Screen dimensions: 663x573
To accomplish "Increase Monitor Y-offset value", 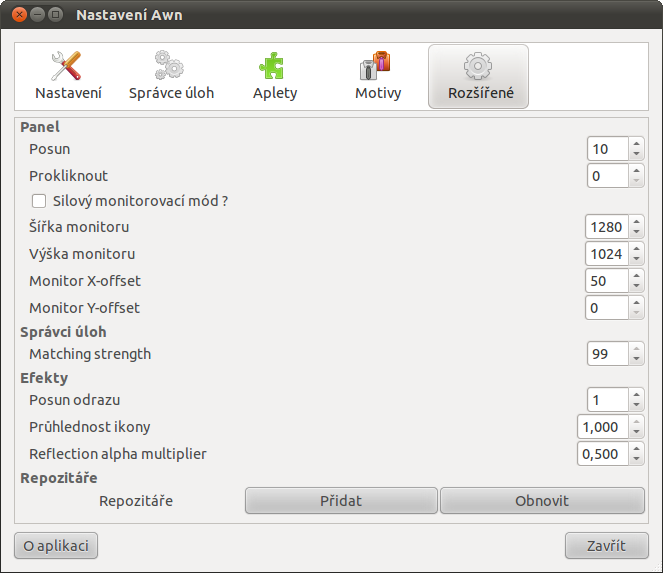I will click(636, 303).
